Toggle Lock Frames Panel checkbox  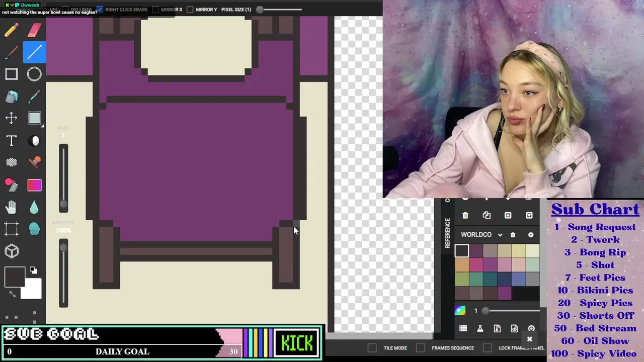[x=487, y=348]
